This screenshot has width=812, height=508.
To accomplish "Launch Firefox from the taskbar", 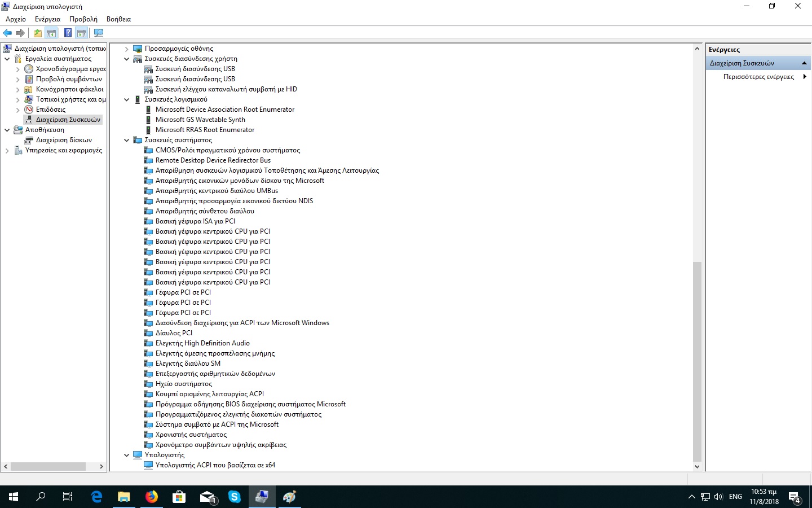I will 151,497.
